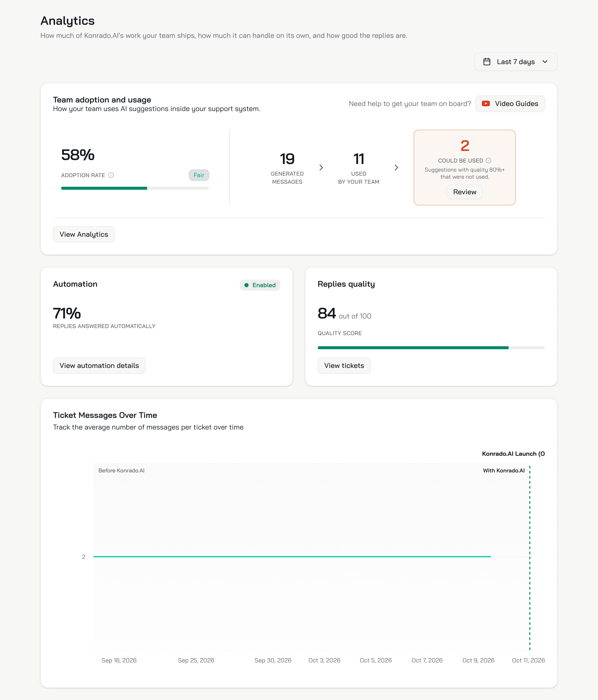Click the Oct 3, 2026 axis label

point(324,660)
